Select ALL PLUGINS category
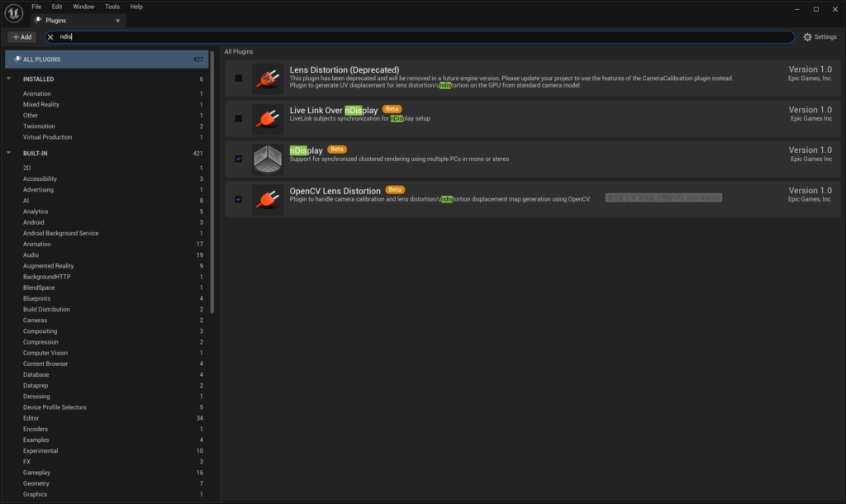The height and width of the screenshot is (504, 846). coord(107,59)
